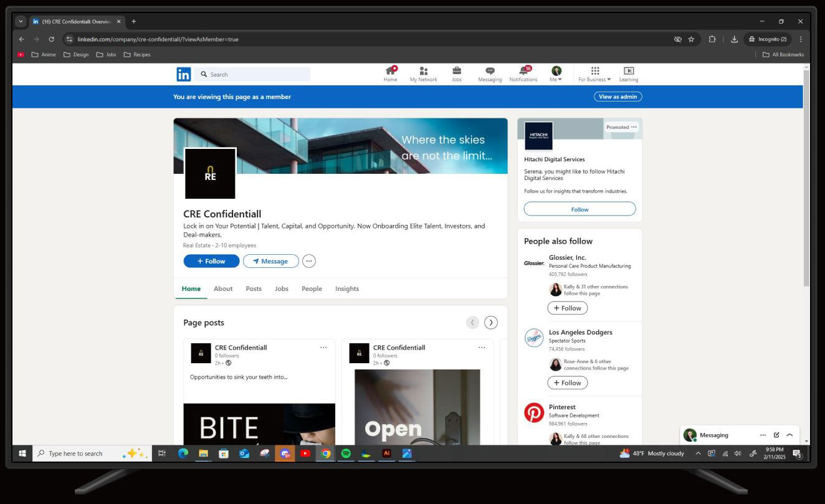Image resolution: width=825 pixels, height=504 pixels.
Task: Open the browser extensions puzzle icon
Action: tap(712, 39)
